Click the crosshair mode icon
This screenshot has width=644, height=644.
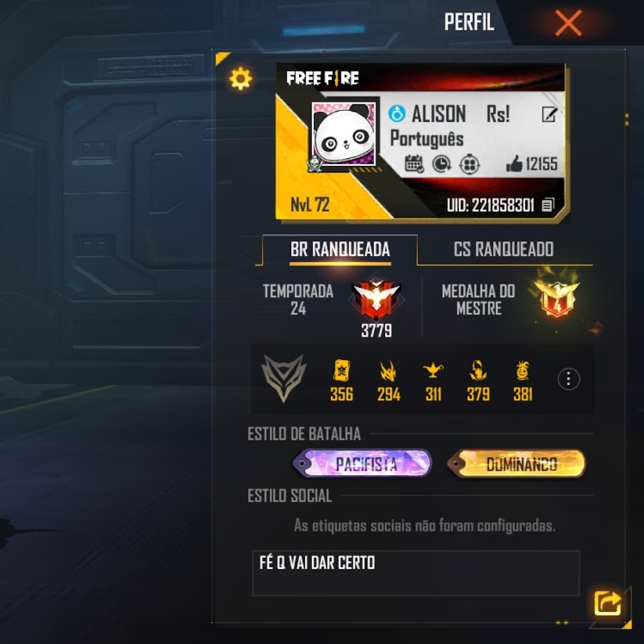469,165
